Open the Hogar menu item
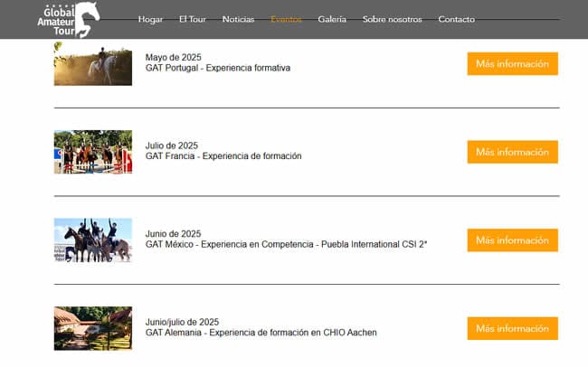This screenshot has width=588, height=367. 150,19
